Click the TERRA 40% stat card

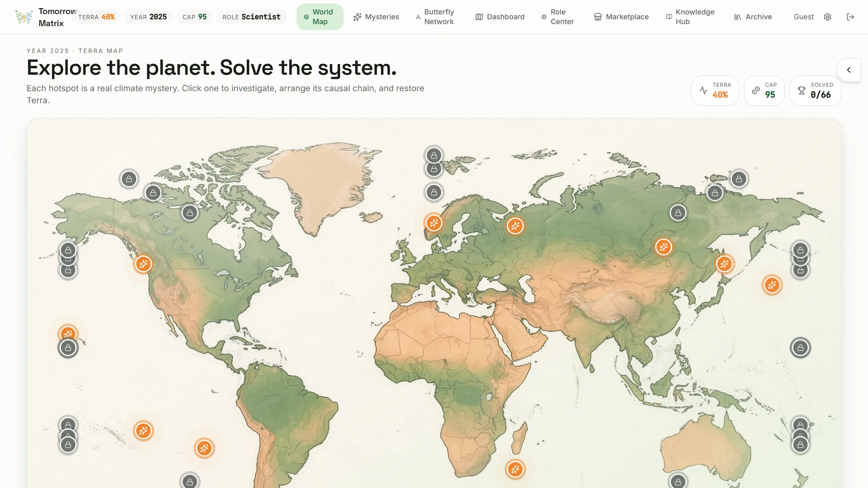tap(715, 91)
